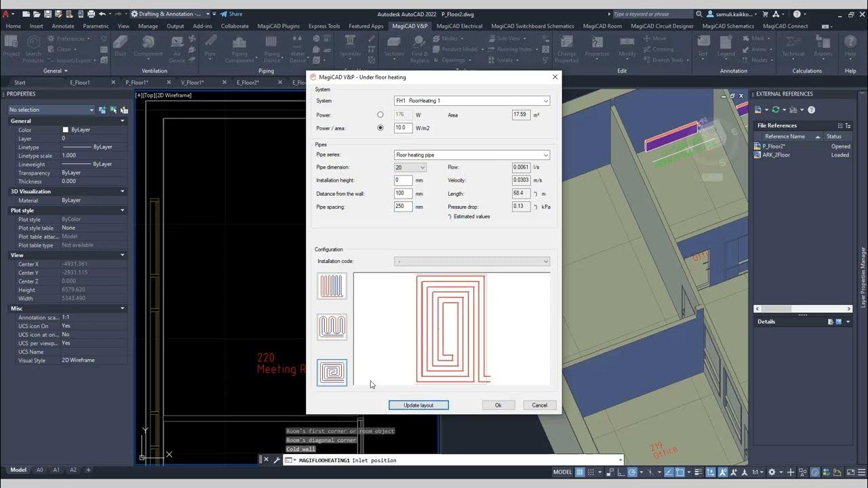Screen dimensions: 868x488
Task: Open a new layout with plus icon
Action: pos(88,470)
